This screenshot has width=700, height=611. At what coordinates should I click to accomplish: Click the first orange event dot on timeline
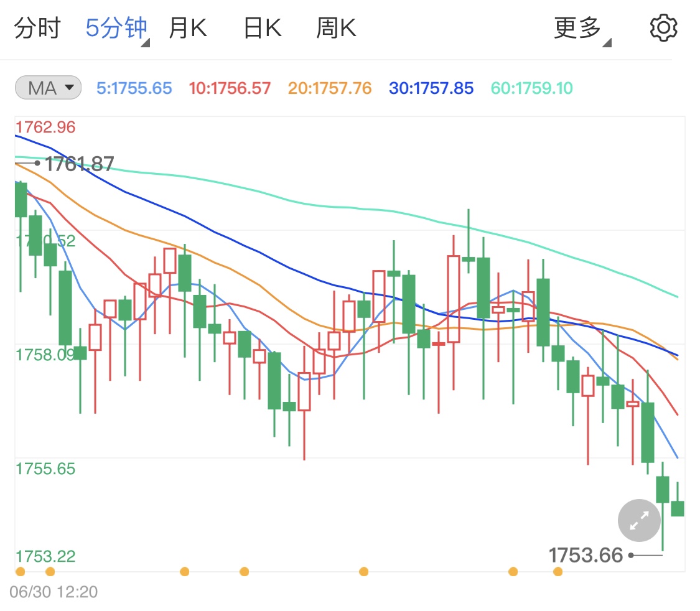tap(20, 572)
